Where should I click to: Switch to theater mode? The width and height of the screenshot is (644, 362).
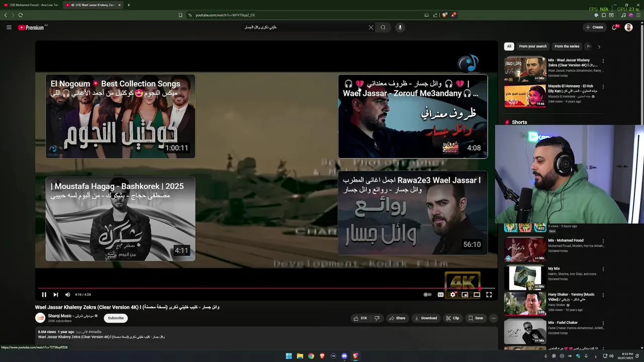477,295
